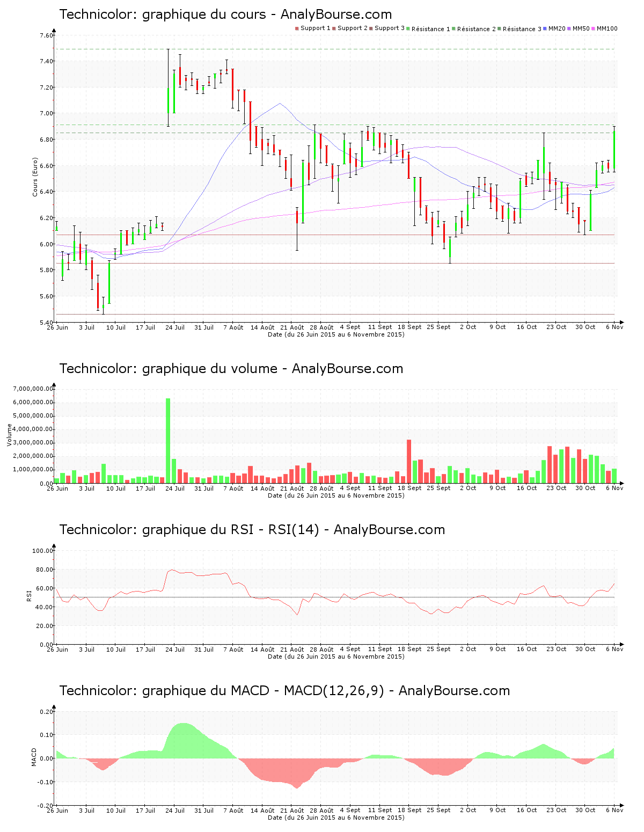Click the '2 Oct' date label under the MACD chart

point(468,811)
